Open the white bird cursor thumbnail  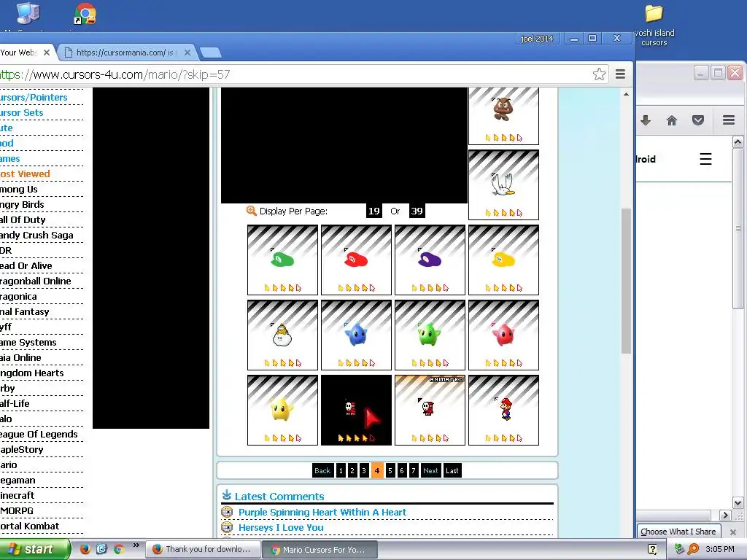click(503, 184)
